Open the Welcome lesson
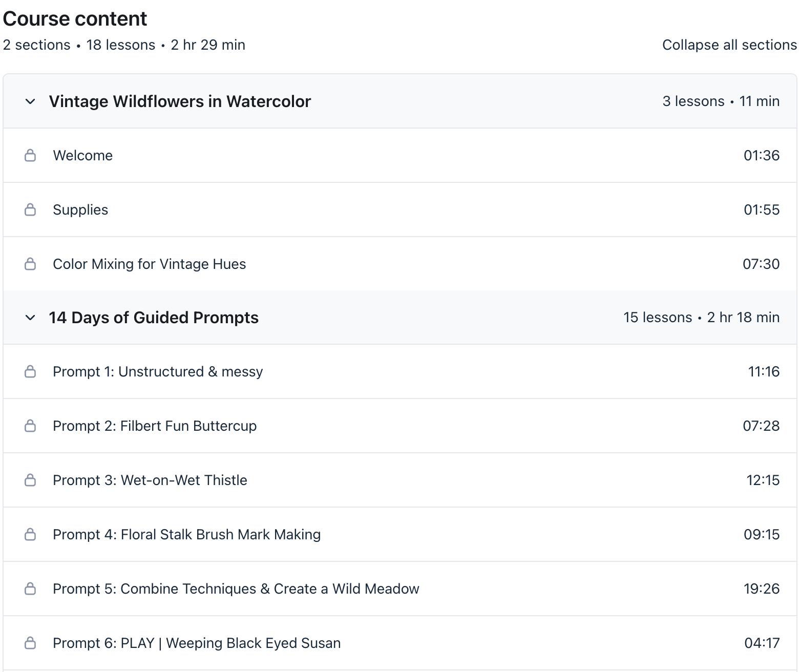This screenshot has width=799, height=672. (x=83, y=156)
